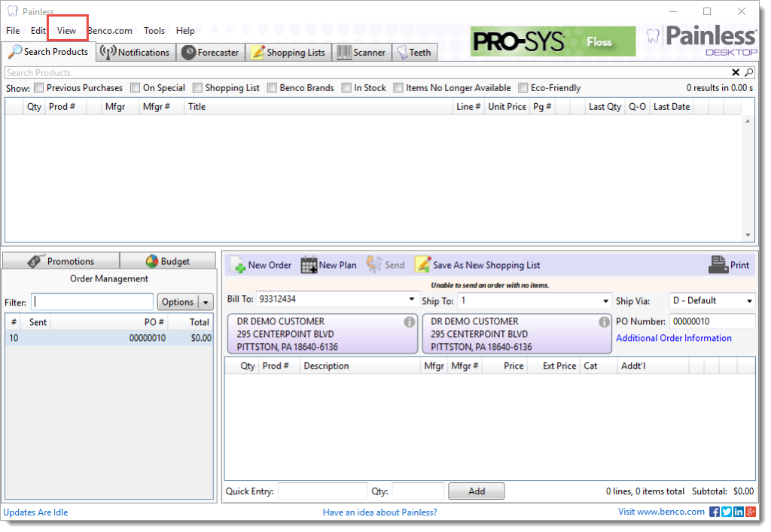Viewport: 771px width, 532px height.
Task: Click the Print printer icon
Action: pyautogui.click(x=718, y=265)
